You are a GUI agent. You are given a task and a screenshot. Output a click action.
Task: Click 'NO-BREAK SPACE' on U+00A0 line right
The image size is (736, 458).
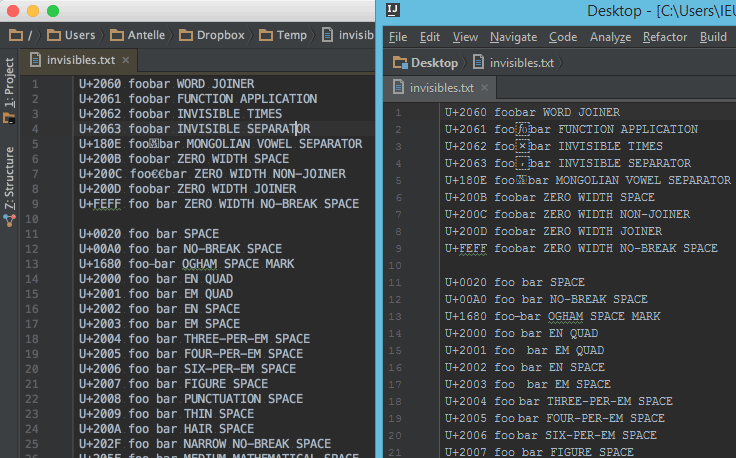(598, 299)
